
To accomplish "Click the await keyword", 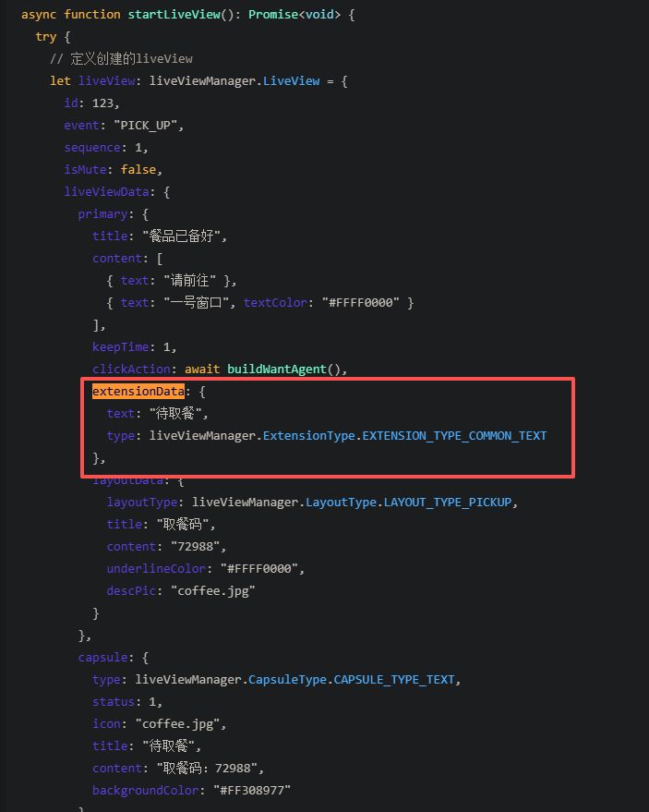I will (x=202, y=370).
